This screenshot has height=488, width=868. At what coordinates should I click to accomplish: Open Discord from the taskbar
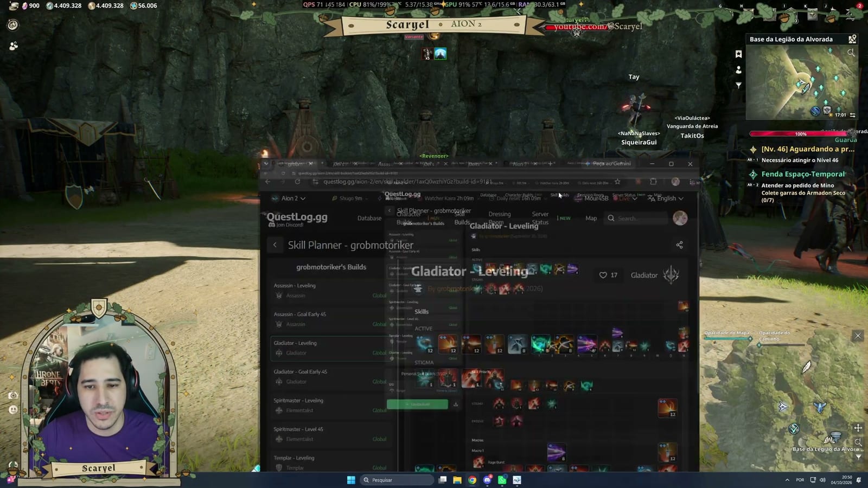pos(487,480)
